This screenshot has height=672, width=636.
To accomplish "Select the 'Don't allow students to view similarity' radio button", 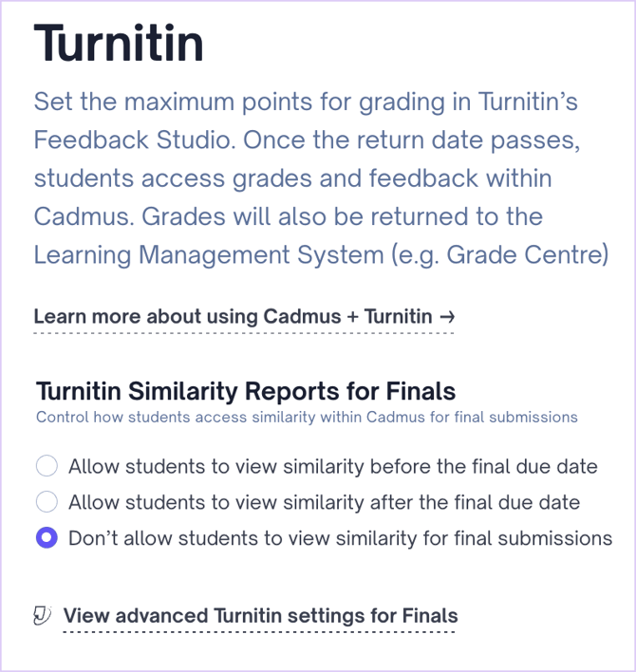I will 47,538.
